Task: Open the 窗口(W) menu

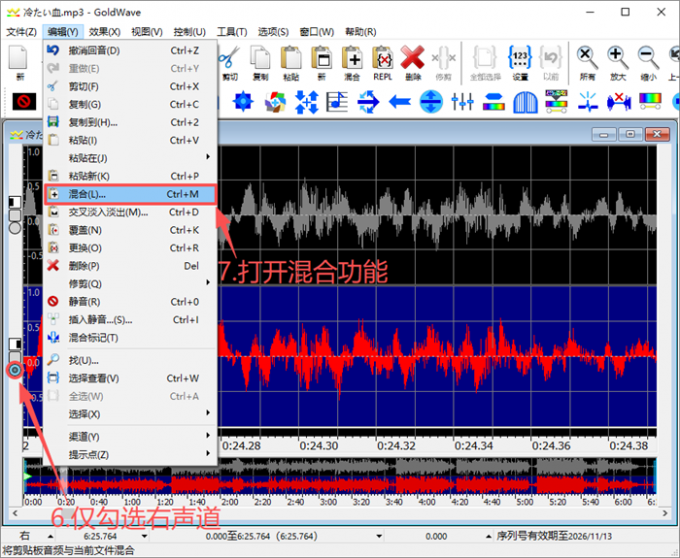Action: coord(317,32)
